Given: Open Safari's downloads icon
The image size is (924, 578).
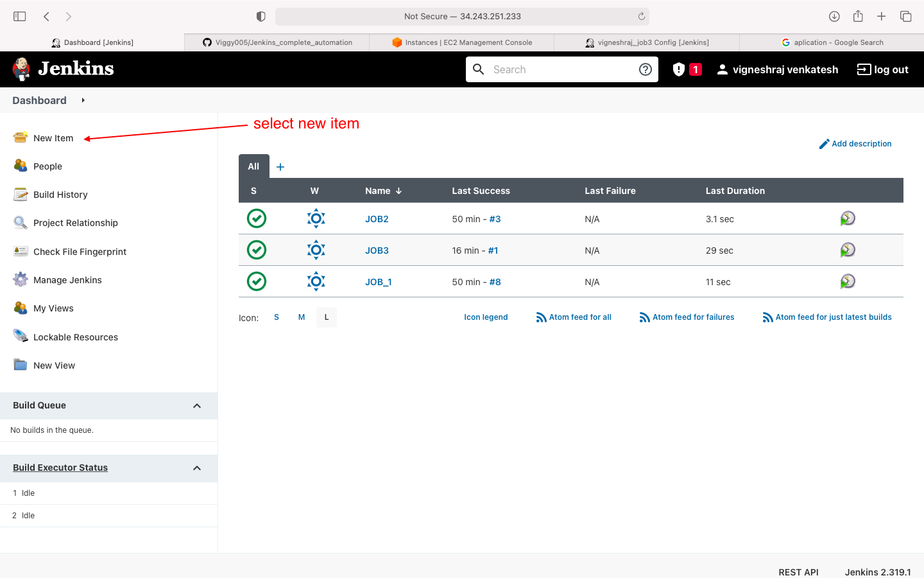Looking at the screenshot, I should pyautogui.click(x=834, y=16).
